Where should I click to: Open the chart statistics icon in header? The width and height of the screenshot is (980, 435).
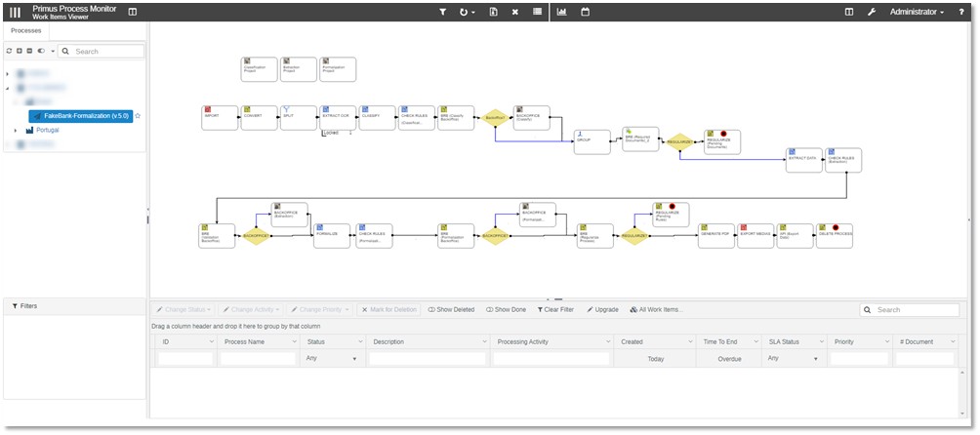pyautogui.click(x=561, y=12)
